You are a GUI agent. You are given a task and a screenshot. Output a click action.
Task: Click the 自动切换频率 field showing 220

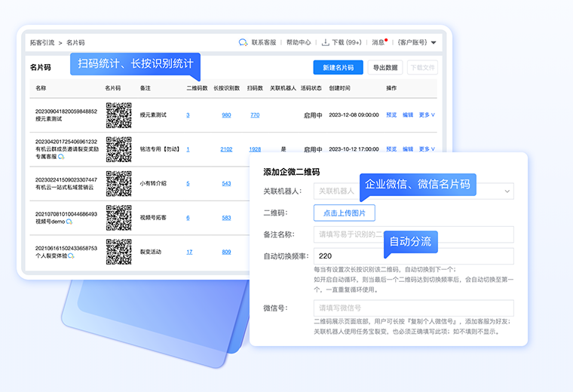413,256
